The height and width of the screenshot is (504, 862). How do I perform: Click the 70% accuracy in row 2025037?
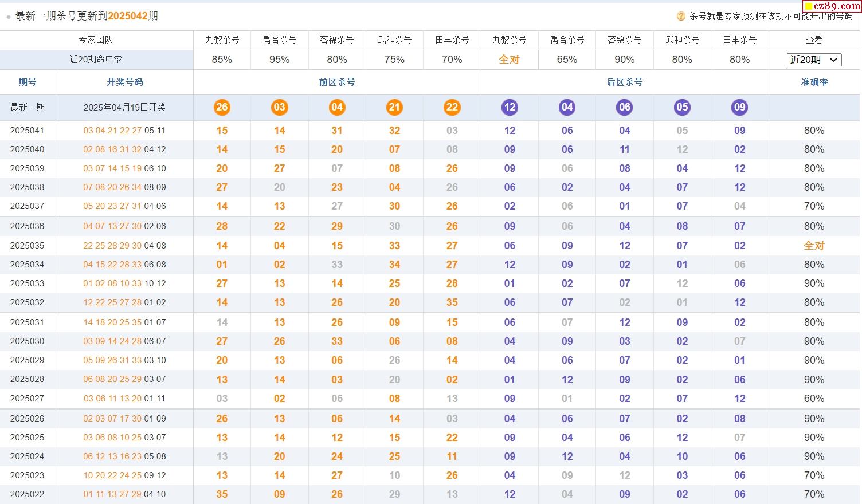814,206
